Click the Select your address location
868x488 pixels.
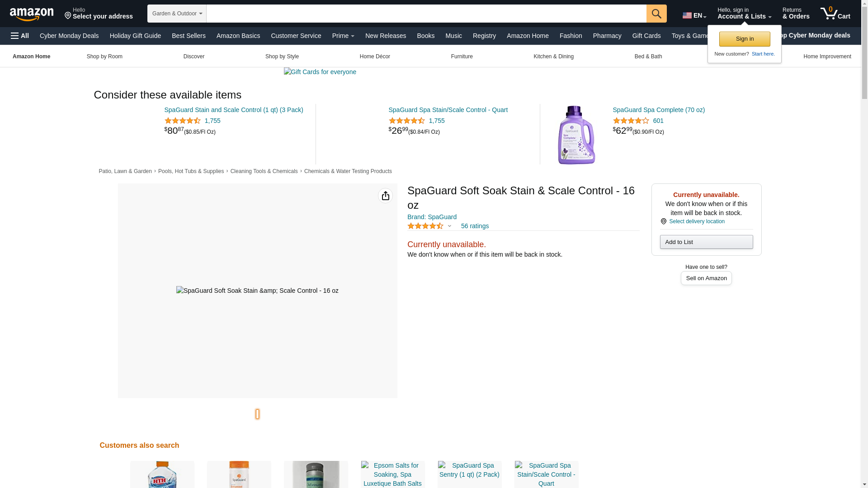click(99, 14)
